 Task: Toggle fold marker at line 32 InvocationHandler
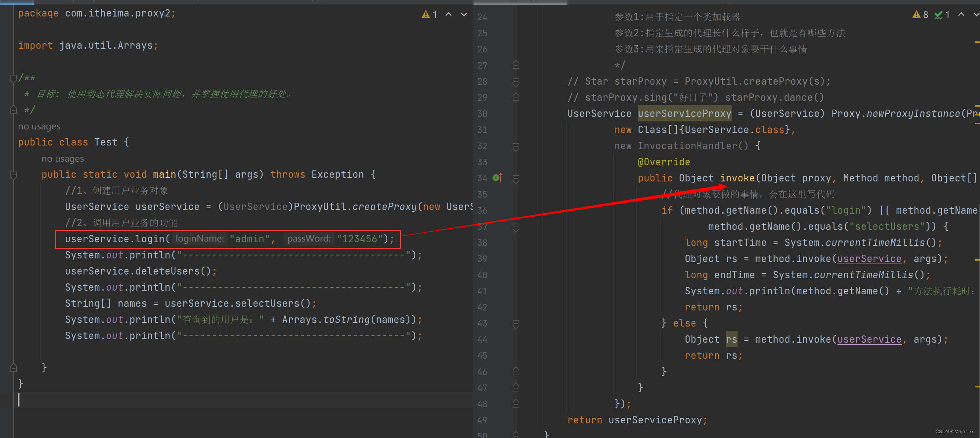[x=516, y=146]
